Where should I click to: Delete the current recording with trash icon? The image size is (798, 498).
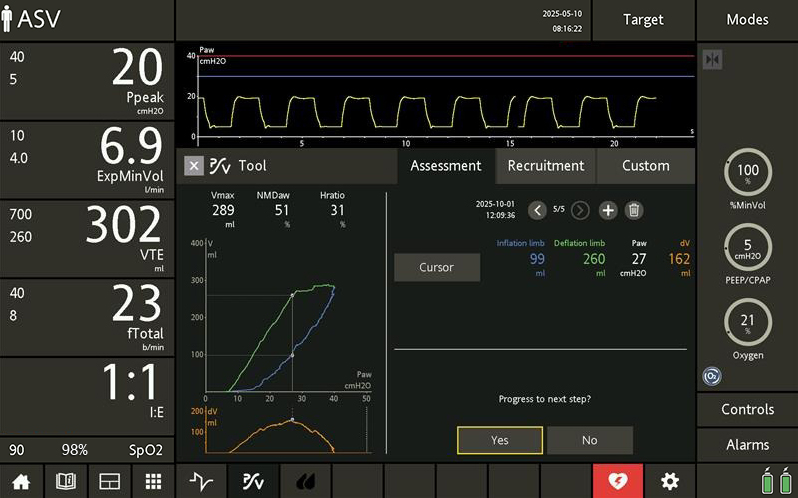pyautogui.click(x=633, y=210)
